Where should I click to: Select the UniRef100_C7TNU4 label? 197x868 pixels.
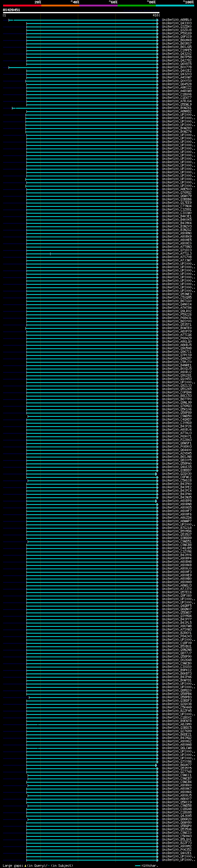click(x=177, y=206)
